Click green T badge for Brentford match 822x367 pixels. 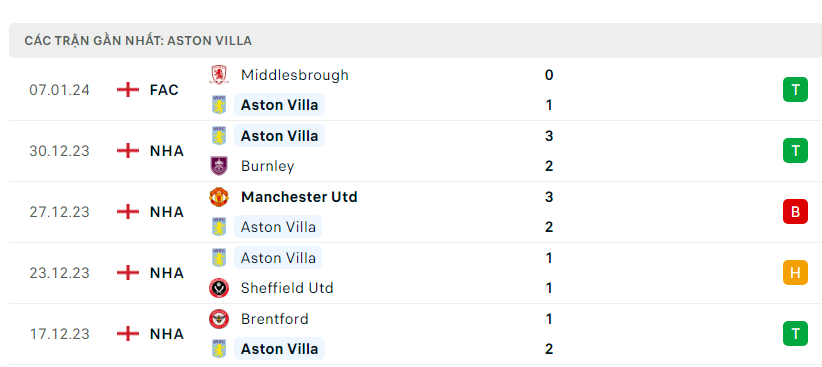click(795, 333)
